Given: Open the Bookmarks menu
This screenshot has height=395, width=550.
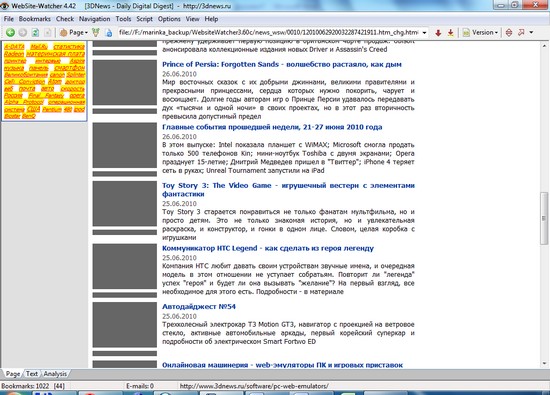Looking at the screenshot, I should click(x=34, y=19).
